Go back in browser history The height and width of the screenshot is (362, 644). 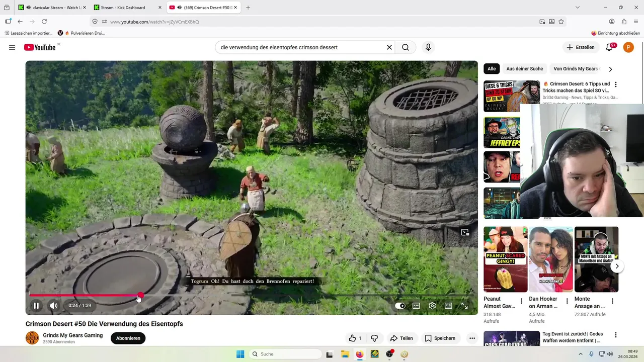[20, 22]
